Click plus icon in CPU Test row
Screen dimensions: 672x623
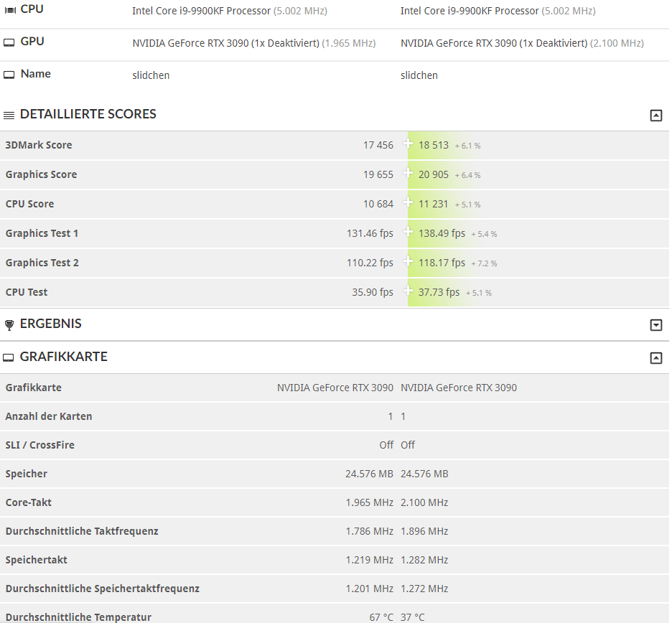point(408,291)
